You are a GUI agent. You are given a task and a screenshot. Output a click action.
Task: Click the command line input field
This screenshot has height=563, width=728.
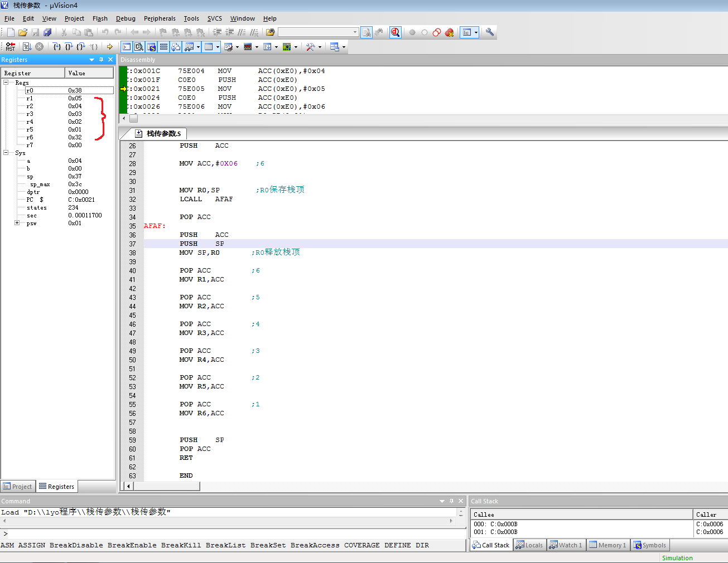[x=234, y=533]
